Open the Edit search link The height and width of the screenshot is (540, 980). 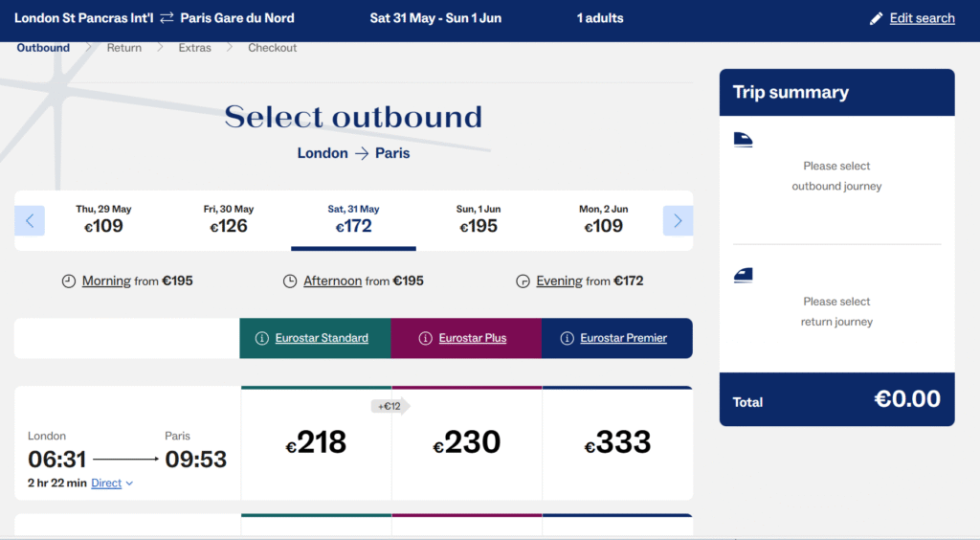point(922,18)
